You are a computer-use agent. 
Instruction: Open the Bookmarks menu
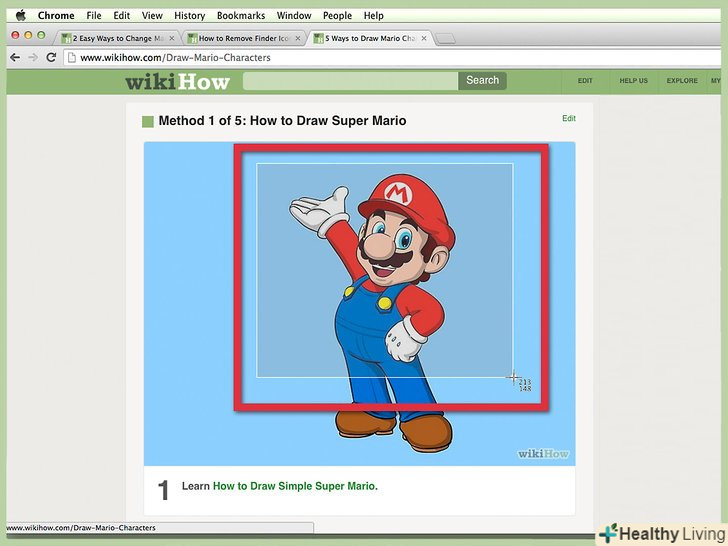241,16
